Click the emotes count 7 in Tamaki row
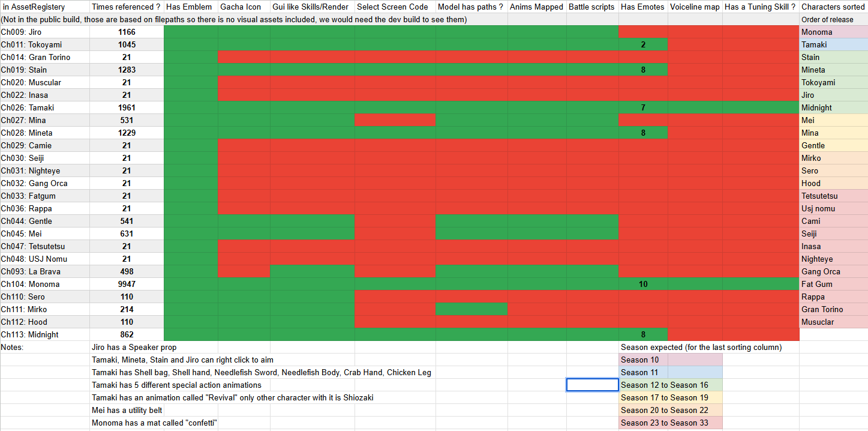 (643, 107)
